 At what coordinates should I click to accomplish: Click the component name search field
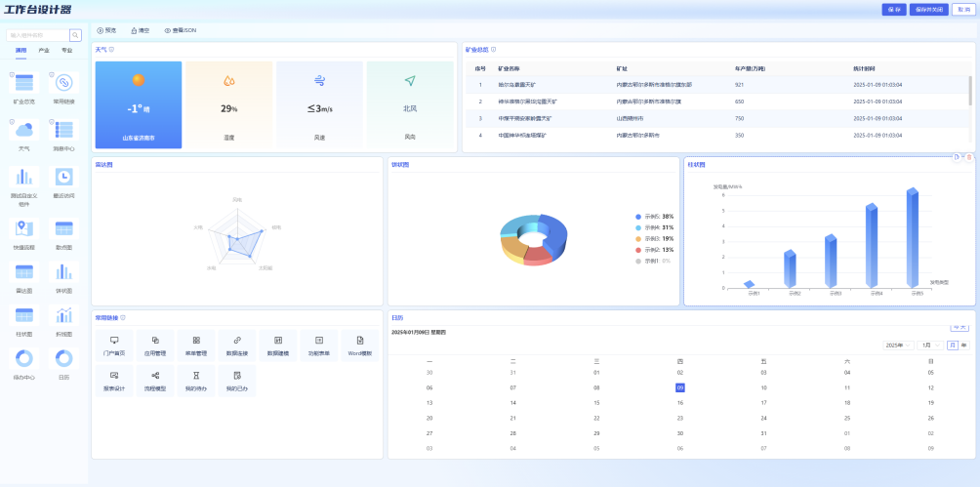(x=37, y=35)
